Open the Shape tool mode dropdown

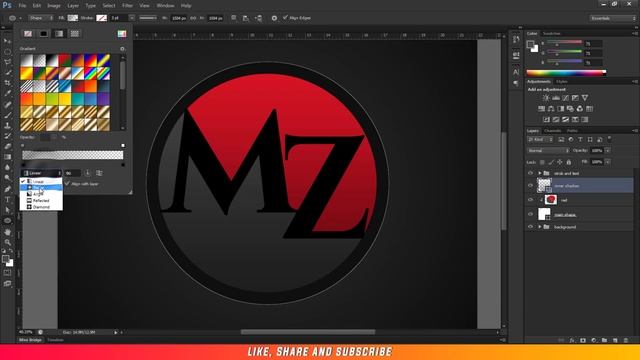pyautogui.click(x=41, y=18)
